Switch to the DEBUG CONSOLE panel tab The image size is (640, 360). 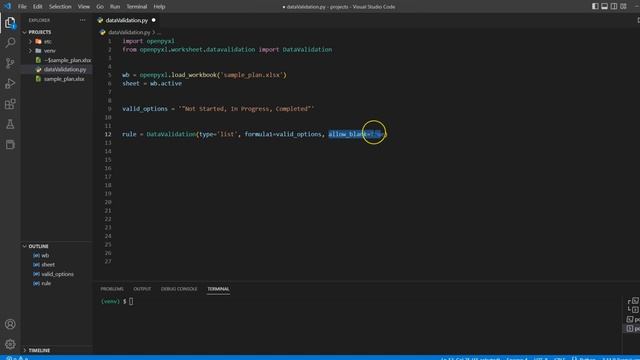click(179, 289)
